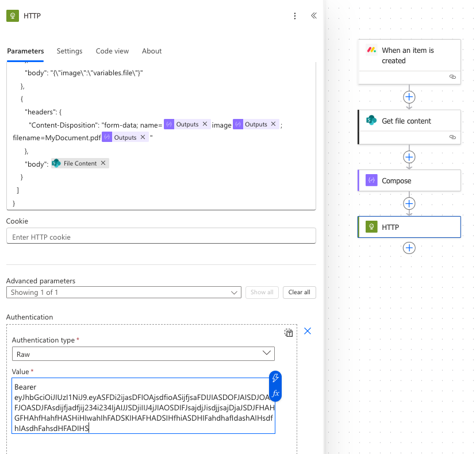Screen dimensions: 476x454
Task: Click the Clear all button
Action: (299, 293)
